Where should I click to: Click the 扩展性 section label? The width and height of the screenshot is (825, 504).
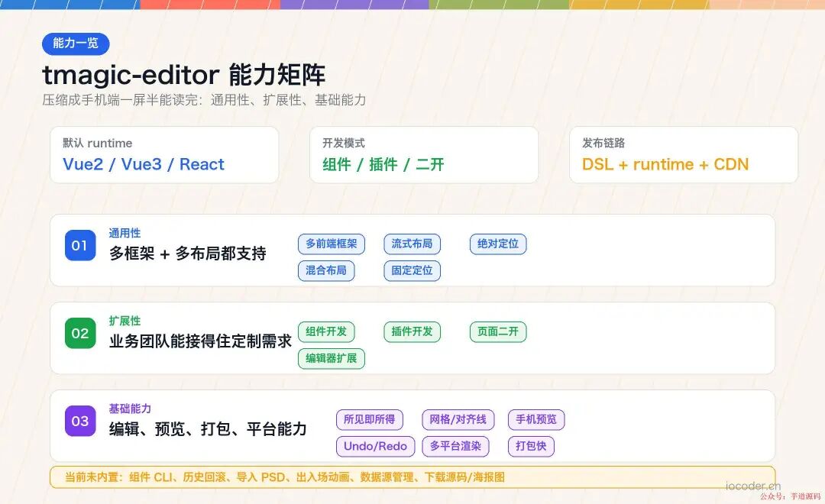(125, 321)
